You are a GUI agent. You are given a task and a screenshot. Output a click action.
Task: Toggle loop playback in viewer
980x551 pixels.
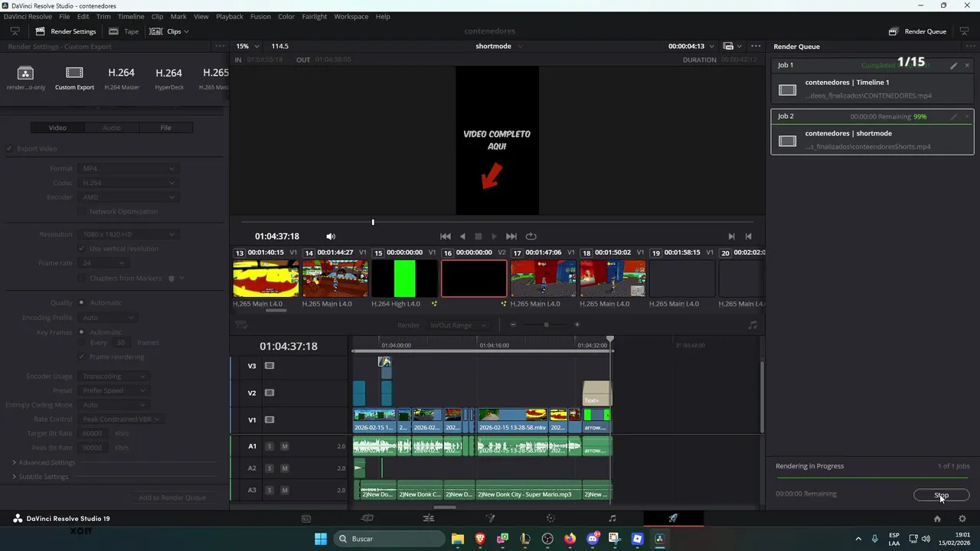tap(531, 236)
